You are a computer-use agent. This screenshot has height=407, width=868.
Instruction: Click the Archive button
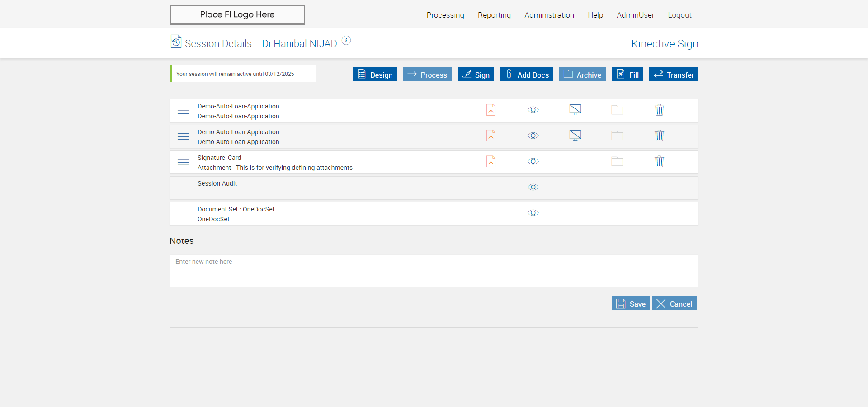point(582,74)
